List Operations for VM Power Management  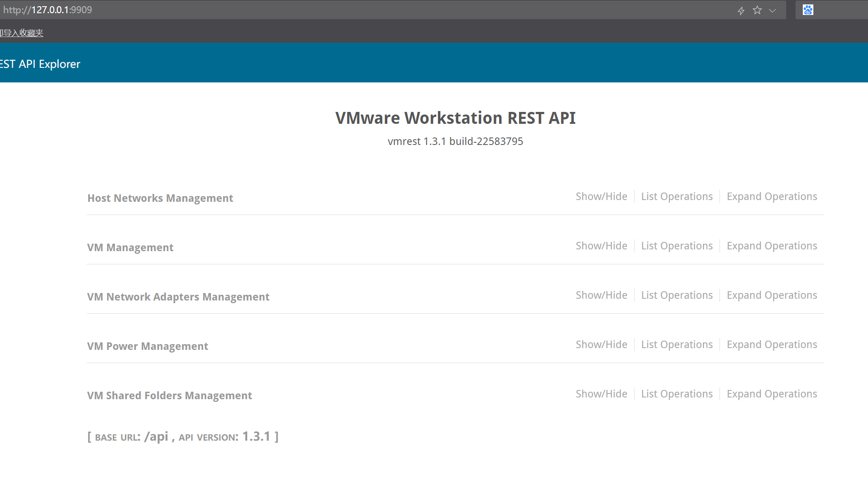(x=677, y=345)
